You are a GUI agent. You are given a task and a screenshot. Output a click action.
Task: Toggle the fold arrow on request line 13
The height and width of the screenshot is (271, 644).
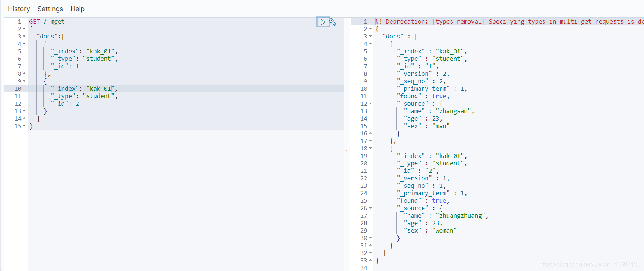[24, 111]
